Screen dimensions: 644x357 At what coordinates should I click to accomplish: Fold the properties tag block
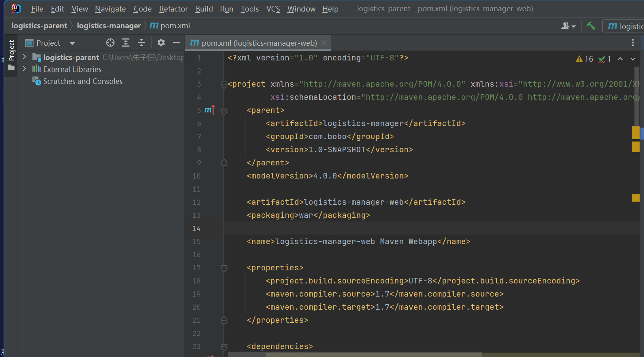pyautogui.click(x=224, y=268)
